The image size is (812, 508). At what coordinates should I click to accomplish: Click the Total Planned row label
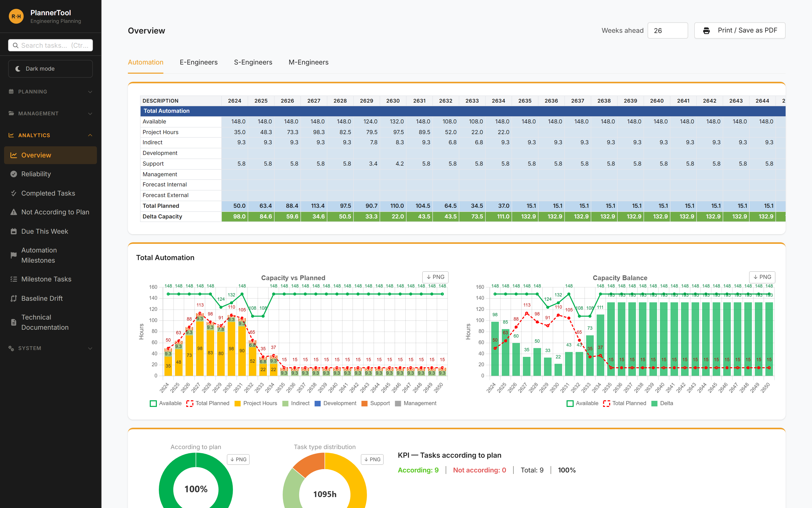pos(161,206)
